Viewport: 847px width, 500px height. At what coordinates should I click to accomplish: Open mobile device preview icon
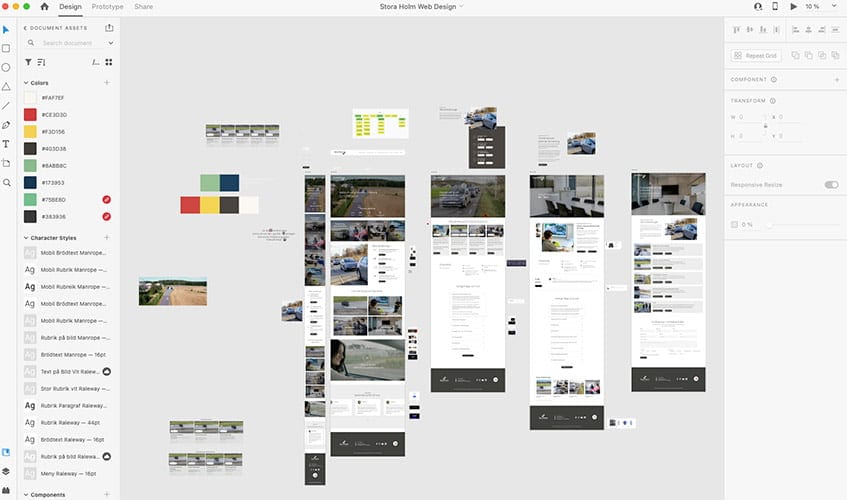pos(775,6)
